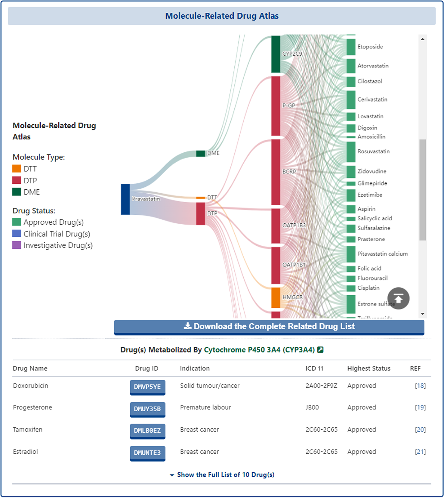Open reference 18 for Doxorubicin

pos(420,386)
